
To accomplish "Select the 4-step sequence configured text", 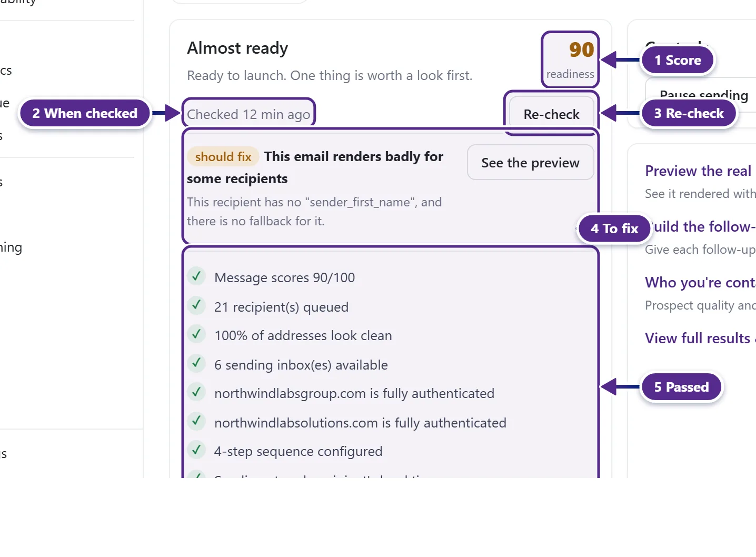I will (298, 451).
